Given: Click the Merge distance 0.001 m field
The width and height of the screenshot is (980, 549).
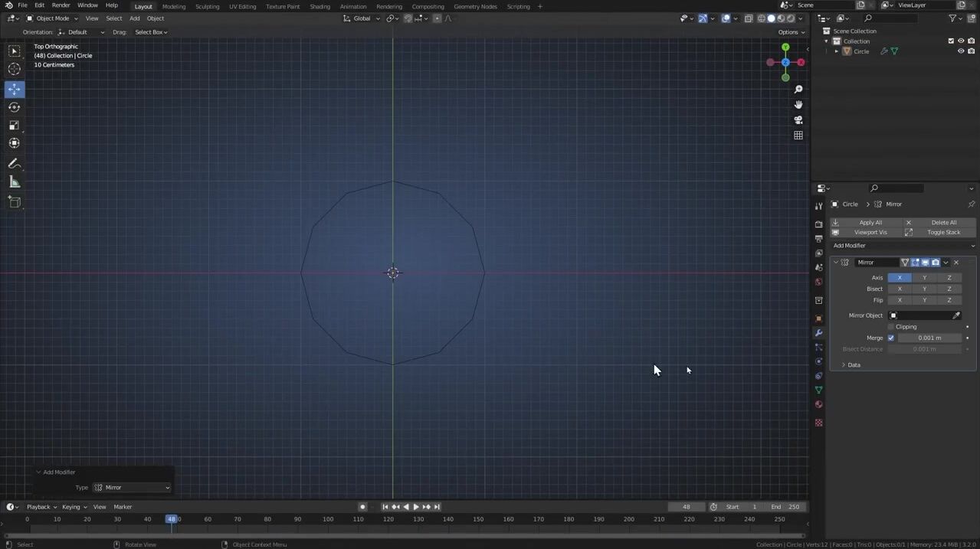Looking at the screenshot, I should [x=929, y=338].
